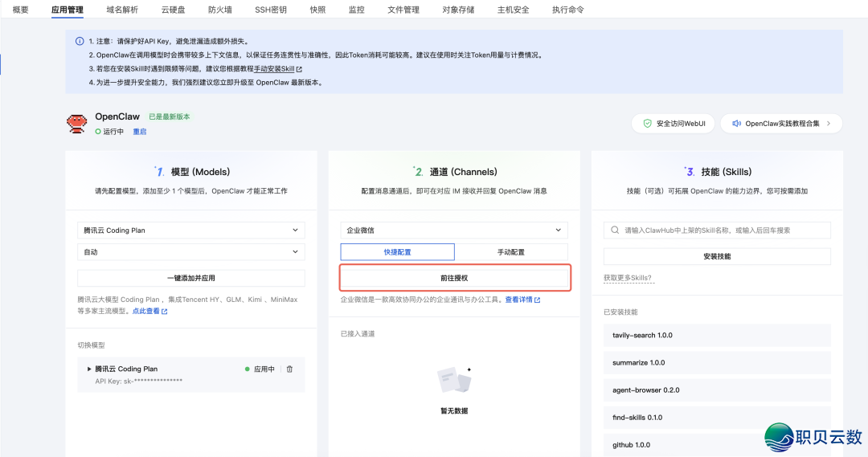The image size is (868, 457).
Task: Select the summarize 1.0.0 skill row
Action: (x=717, y=362)
